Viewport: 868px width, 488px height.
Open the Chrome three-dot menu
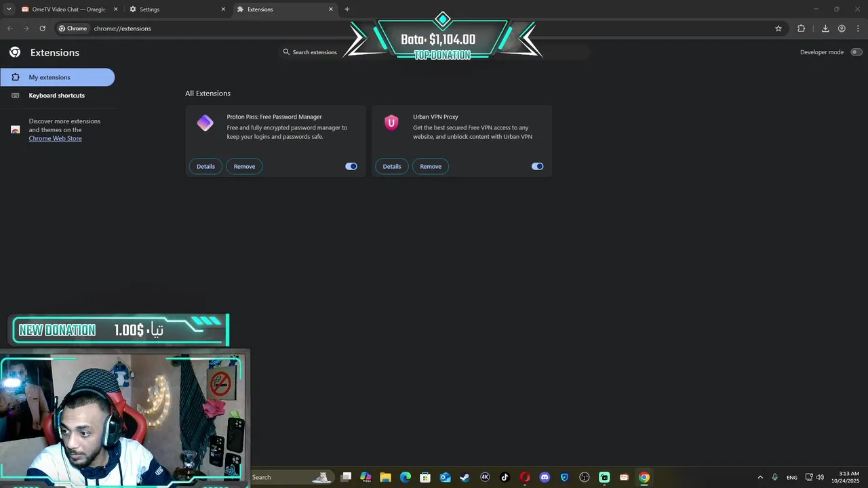(859, 28)
